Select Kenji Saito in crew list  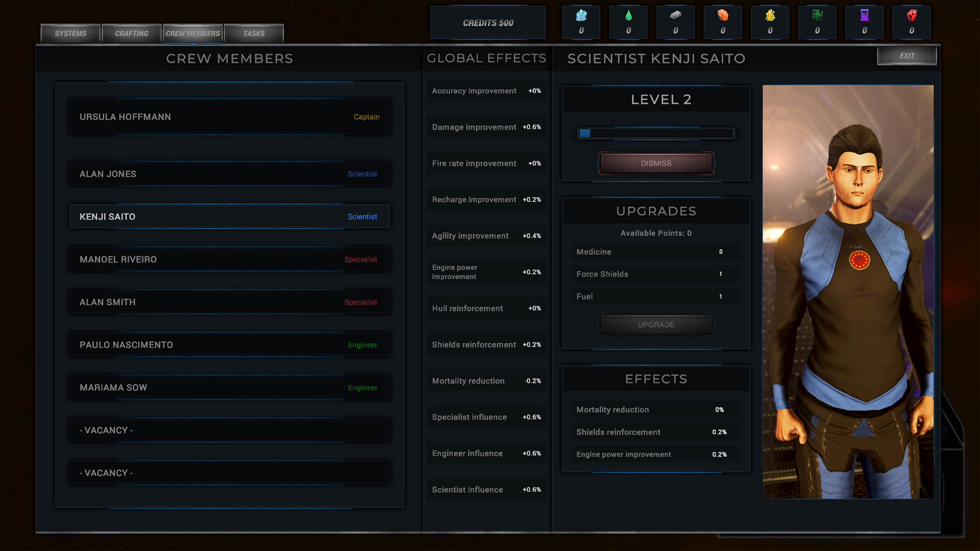230,217
